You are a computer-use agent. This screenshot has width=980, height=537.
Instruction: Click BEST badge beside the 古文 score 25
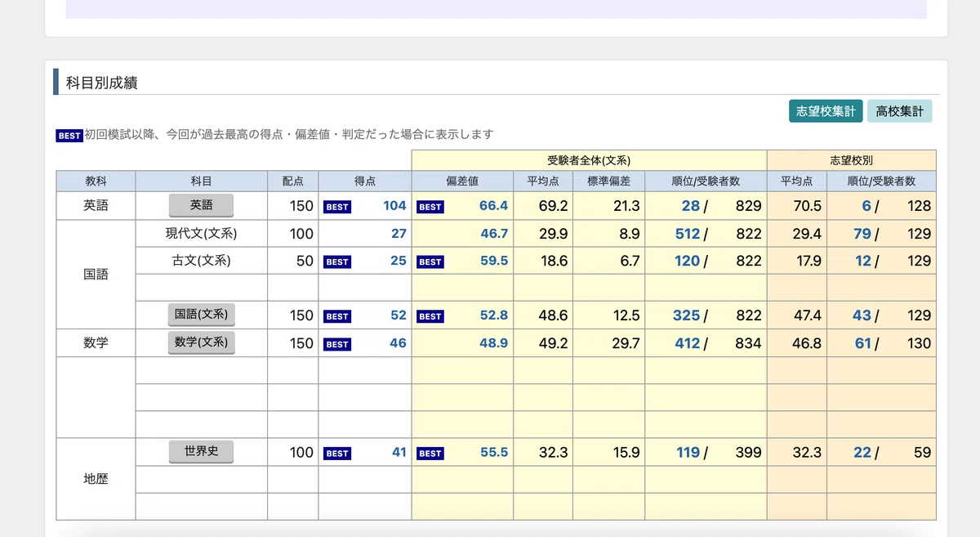pyautogui.click(x=337, y=262)
